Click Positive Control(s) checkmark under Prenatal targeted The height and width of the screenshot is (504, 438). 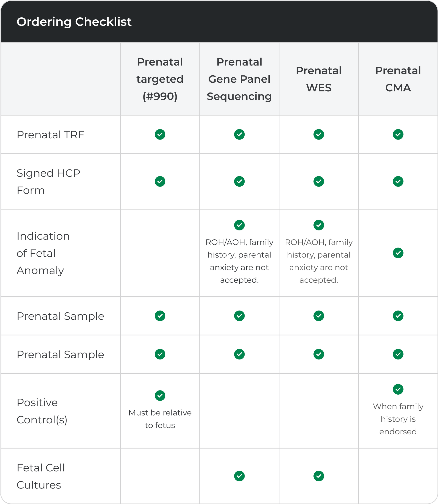pyautogui.click(x=160, y=395)
